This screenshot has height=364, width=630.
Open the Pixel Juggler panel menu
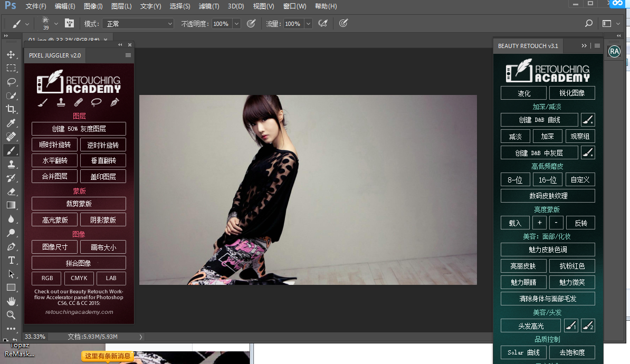pyautogui.click(x=128, y=55)
